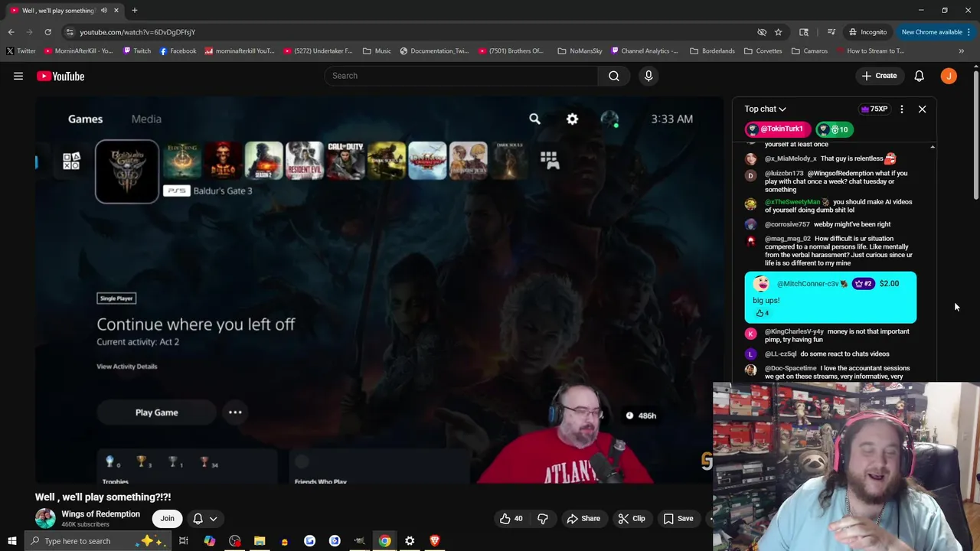Click the Wings of Redemption channel avatar

[45, 518]
